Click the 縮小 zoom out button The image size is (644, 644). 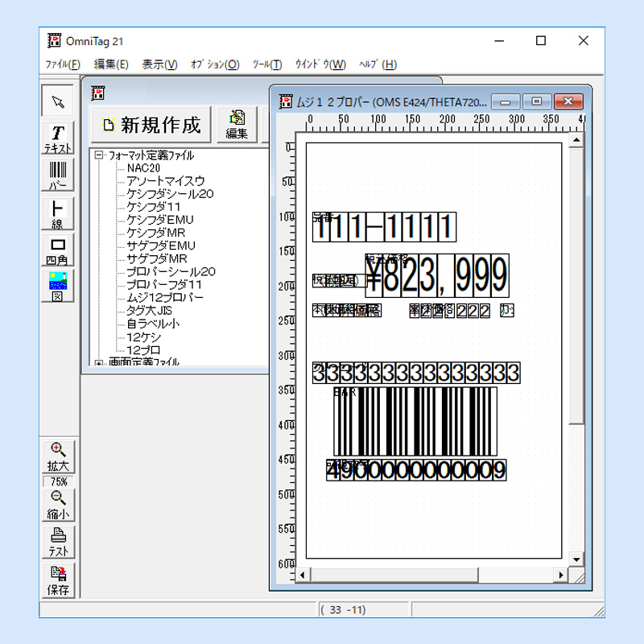tap(58, 505)
